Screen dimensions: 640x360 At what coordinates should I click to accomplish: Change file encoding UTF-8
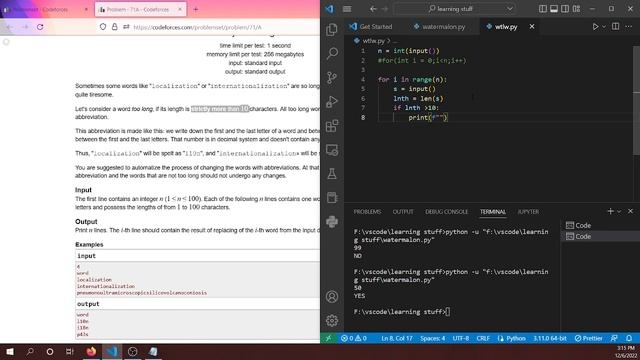(x=461, y=338)
